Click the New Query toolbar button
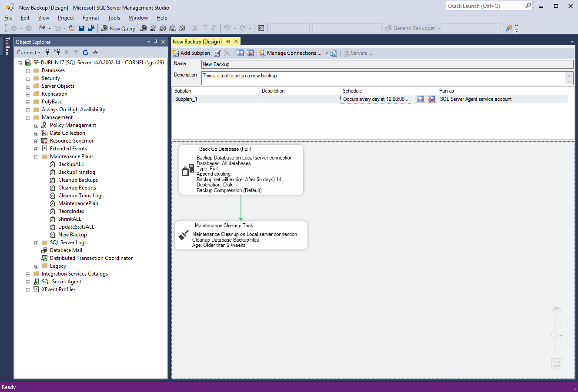 118,28
